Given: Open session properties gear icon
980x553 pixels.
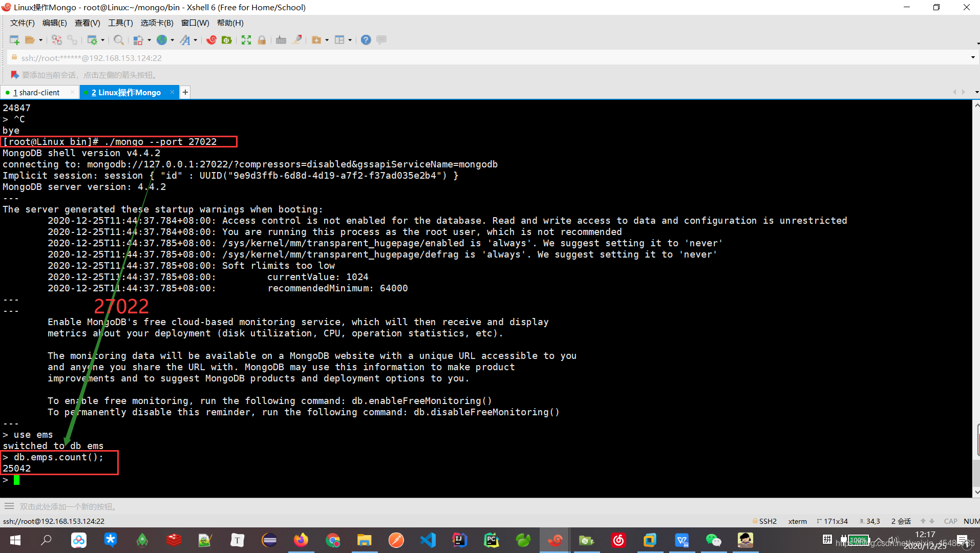Looking at the screenshot, I should click(x=92, y=40).
